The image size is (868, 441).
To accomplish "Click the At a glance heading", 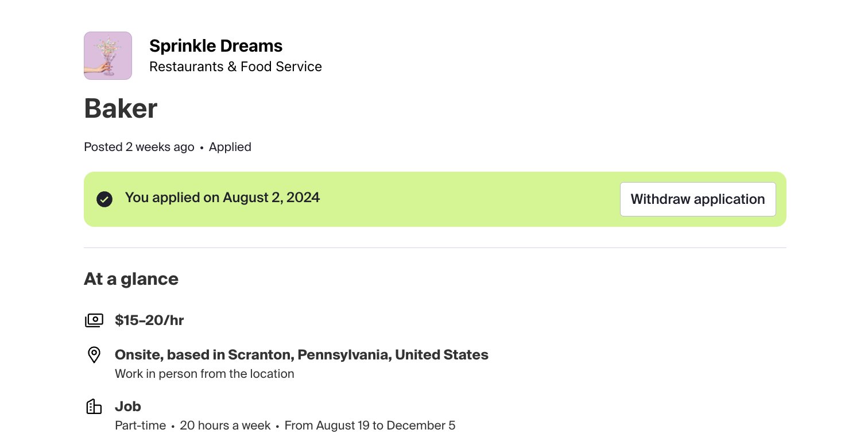I will (x=131, y=279).
